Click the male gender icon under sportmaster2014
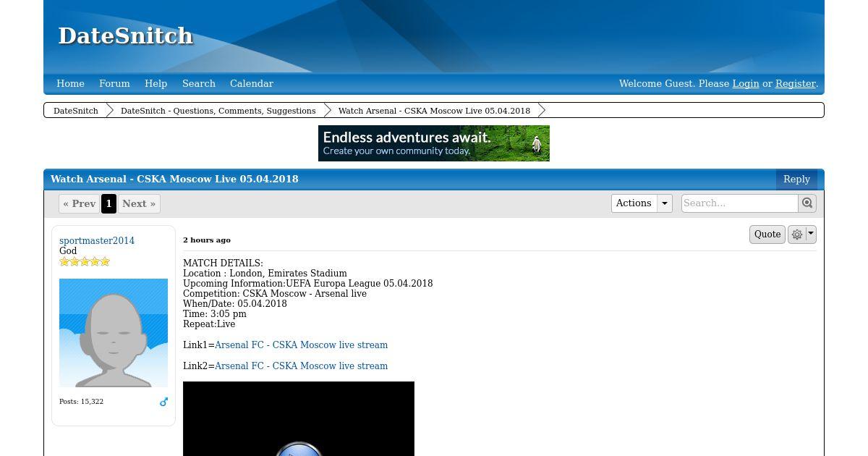 pyautogui.click(x=163, y=402)
